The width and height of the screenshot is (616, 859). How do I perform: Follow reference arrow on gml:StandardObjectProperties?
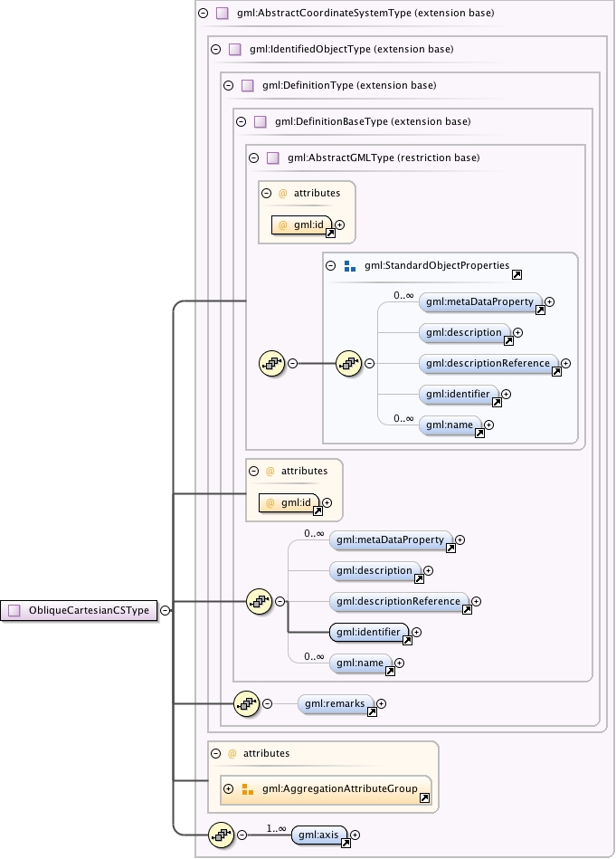coord(516,275)
